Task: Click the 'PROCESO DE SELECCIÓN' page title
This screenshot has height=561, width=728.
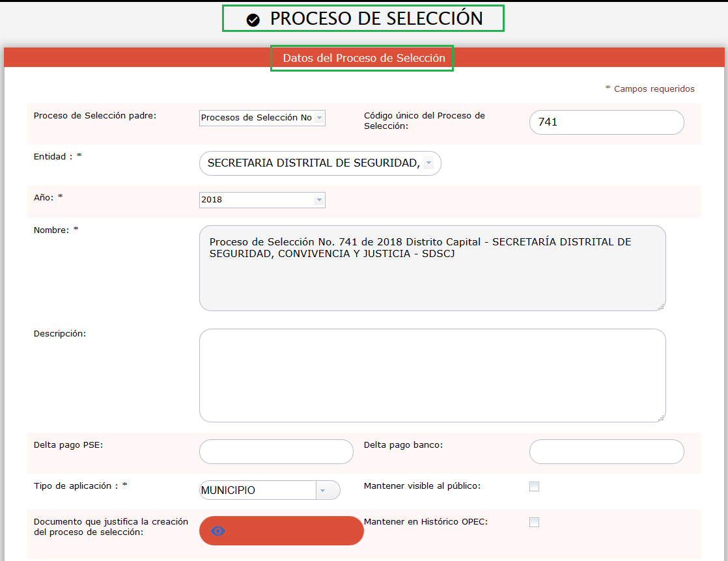Action: [376, 19]
